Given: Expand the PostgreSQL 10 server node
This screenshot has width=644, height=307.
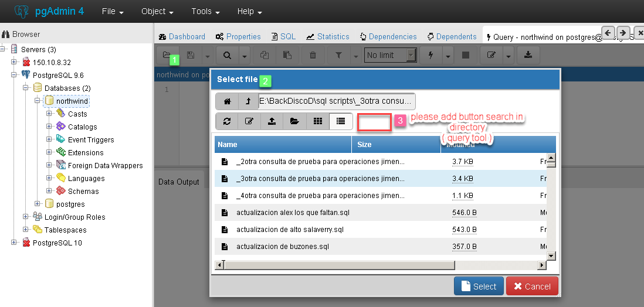Looking at the screenshot, I should (x=14, y=243).
